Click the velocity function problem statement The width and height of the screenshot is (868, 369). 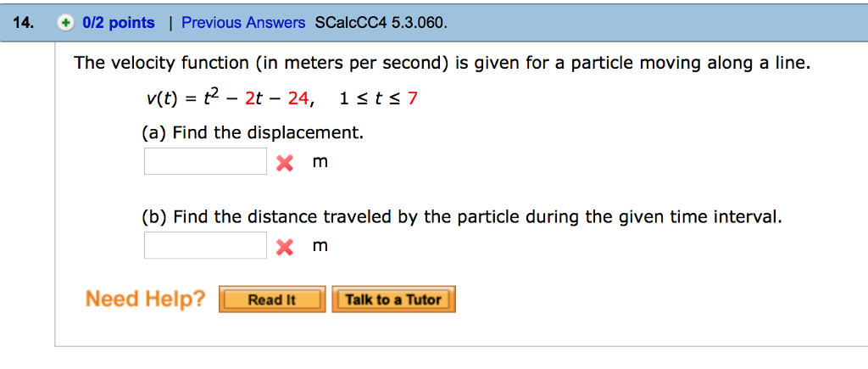[442, 64]
